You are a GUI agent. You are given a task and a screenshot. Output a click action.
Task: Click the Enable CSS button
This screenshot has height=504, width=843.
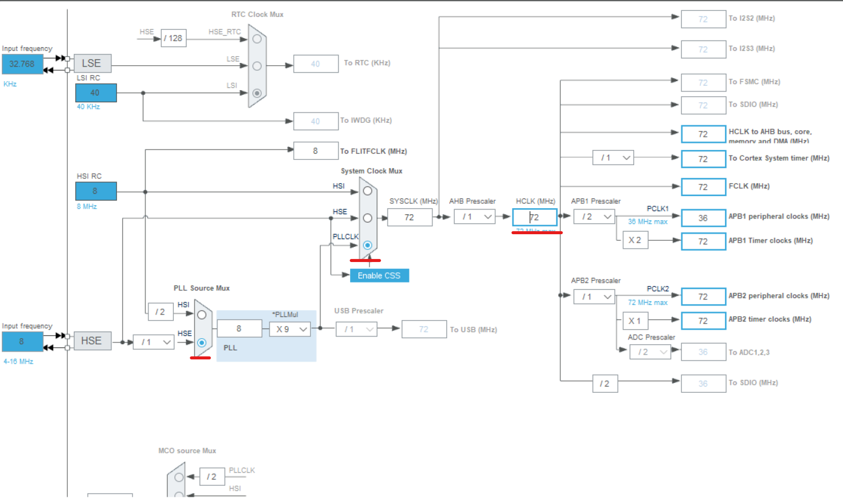379,275
